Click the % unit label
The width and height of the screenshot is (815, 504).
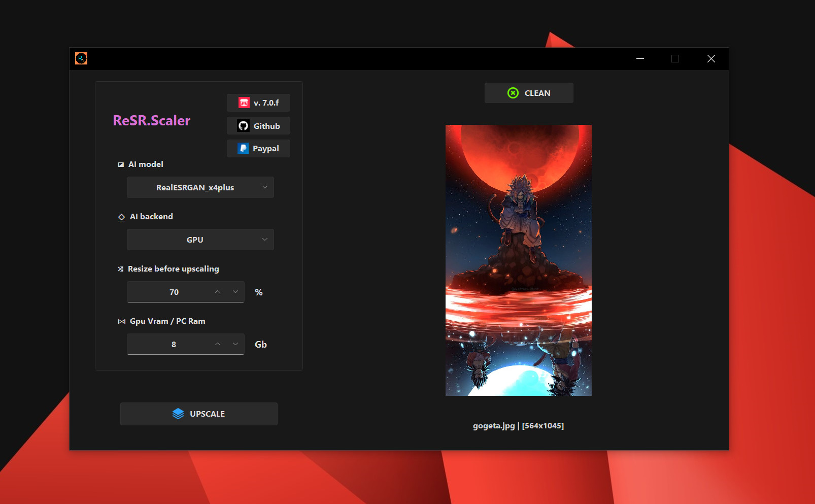click(259, 292)
